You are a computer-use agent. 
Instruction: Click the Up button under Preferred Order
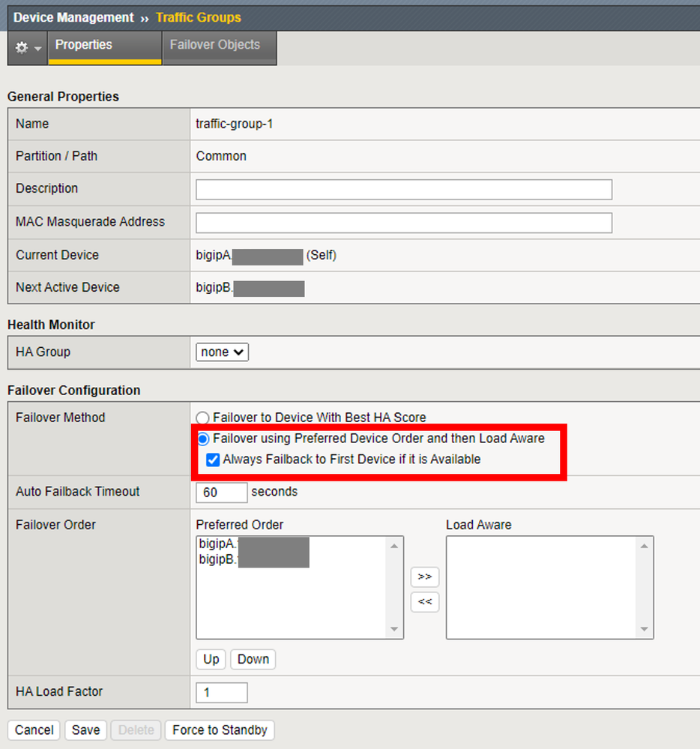pyautogui.click(x=211, y=659)
